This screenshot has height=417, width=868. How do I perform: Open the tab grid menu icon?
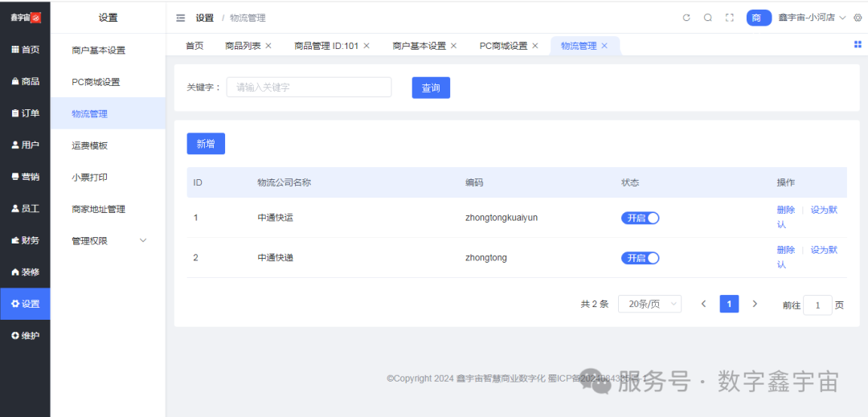(858, 45)
